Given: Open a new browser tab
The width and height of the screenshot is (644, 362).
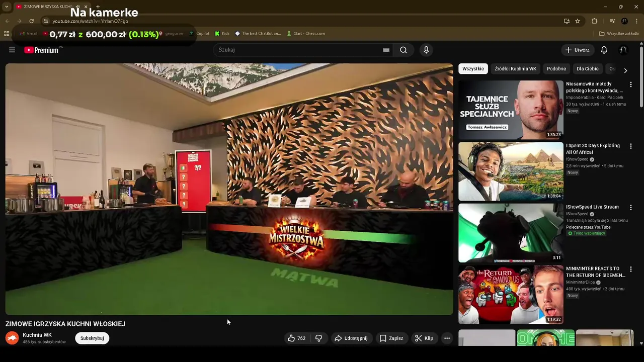Looking at the screenshot, I should click(x=98, y=7).
